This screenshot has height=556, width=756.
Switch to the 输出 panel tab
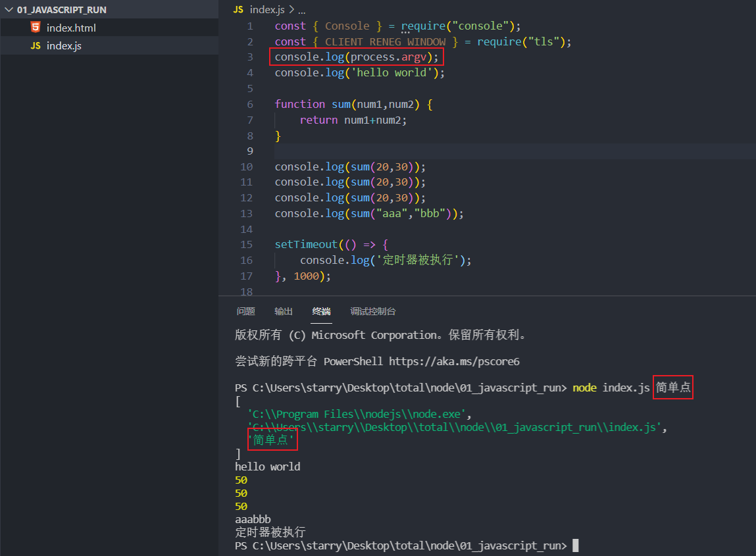[284, 311]
